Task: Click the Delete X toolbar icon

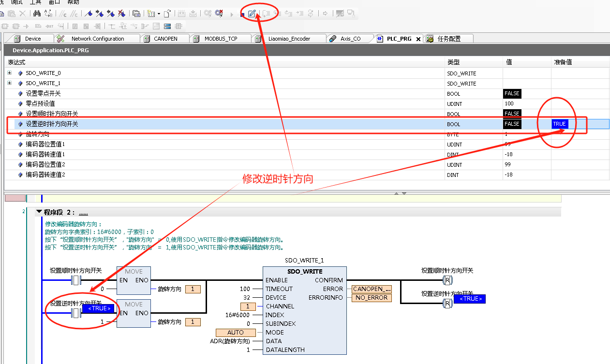Action: [x=22, y=14]
